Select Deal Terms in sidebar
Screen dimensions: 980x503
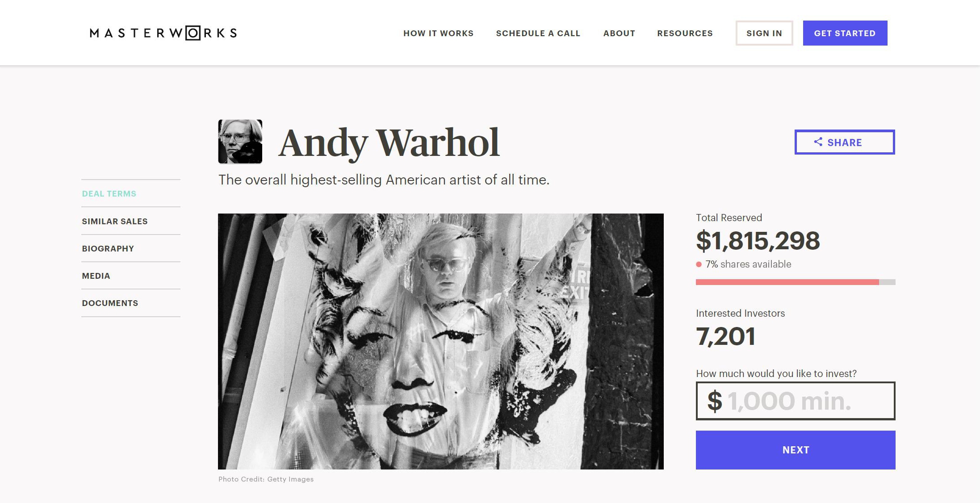coord(109,193)
